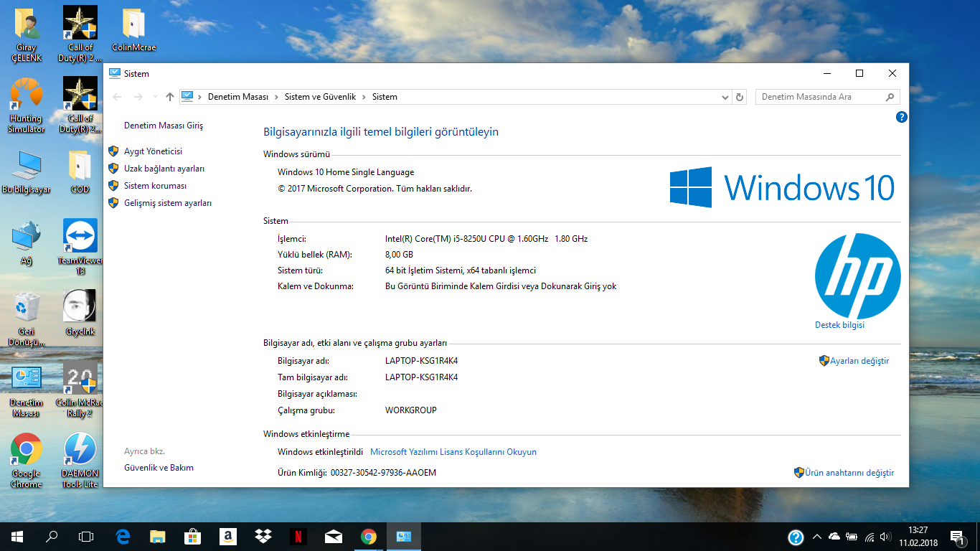This screenshot has height=551, width=980.
Task: Go to Denetim Masası Giriş
Action: [164, 126]
